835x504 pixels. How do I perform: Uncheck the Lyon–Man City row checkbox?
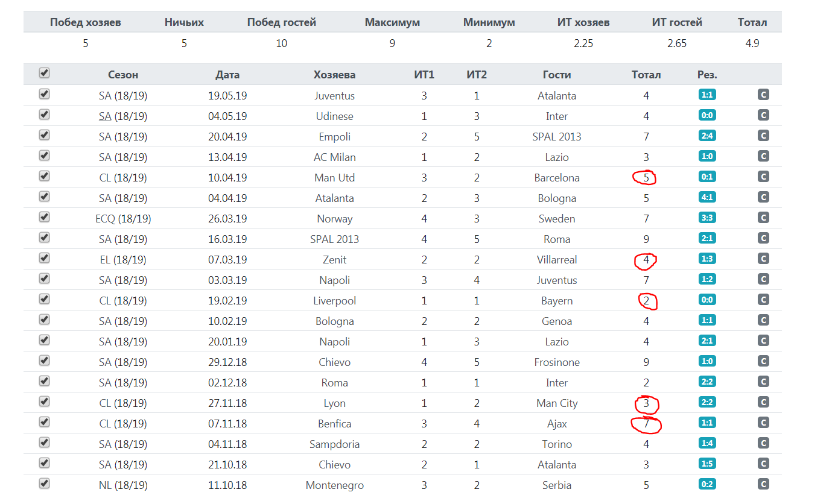click(x=44, y=402)
